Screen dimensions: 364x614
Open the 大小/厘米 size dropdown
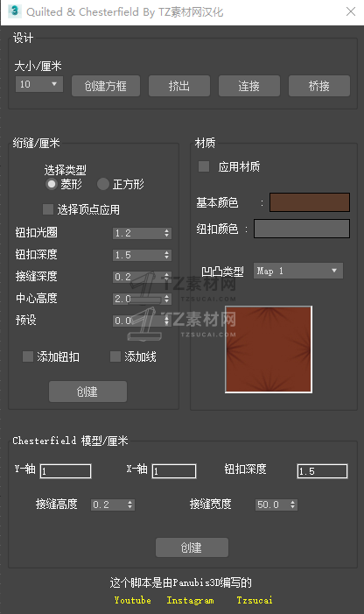39,84
